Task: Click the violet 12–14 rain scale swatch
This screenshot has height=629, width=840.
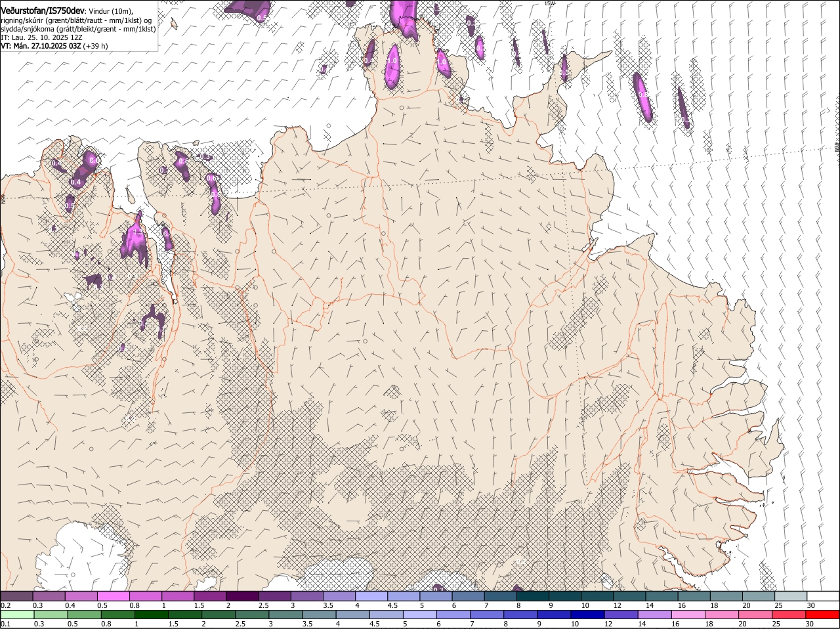Action: (x=621, y=615)
